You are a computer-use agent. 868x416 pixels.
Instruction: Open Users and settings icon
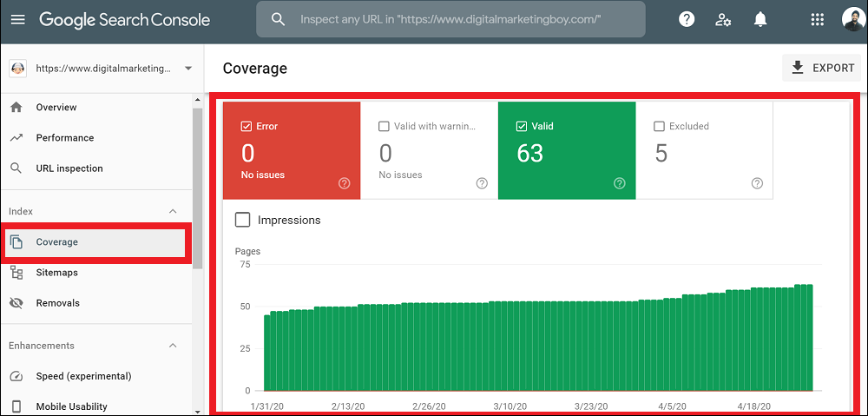pos(723,20)
